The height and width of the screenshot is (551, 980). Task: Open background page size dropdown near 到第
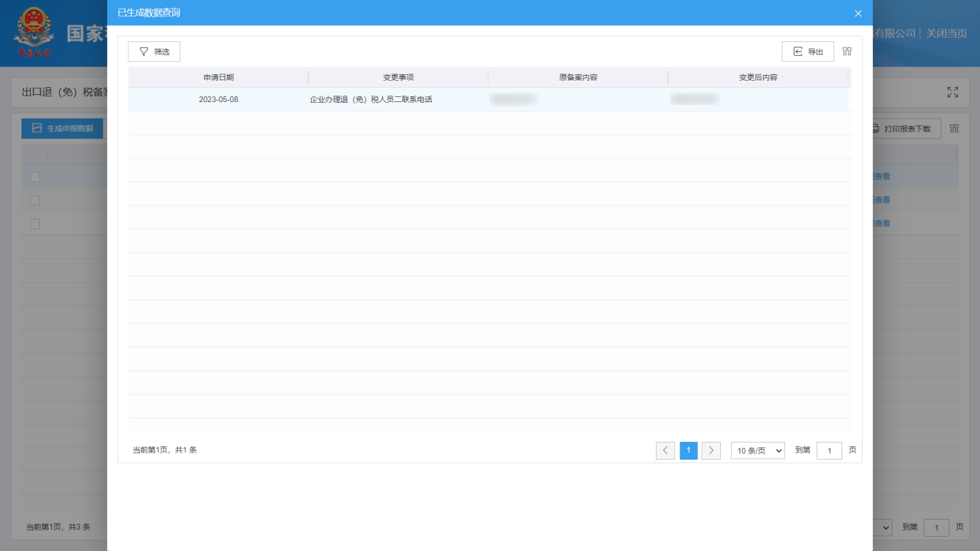885,527
